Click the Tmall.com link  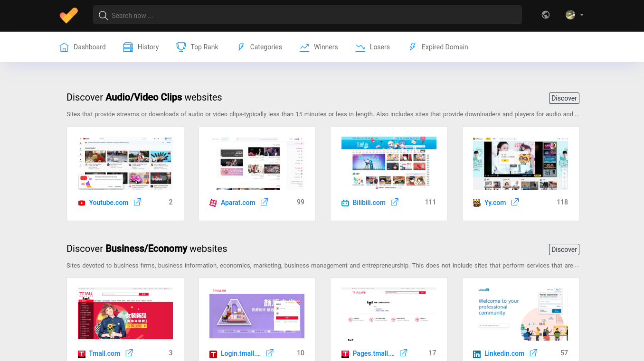coord(104,353)
